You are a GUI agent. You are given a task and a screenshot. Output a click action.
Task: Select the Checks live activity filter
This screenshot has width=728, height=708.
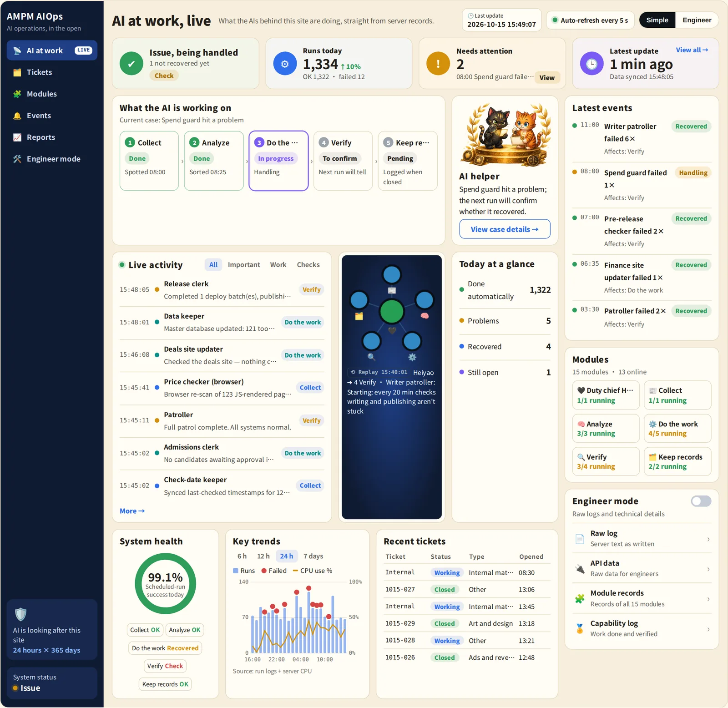pyautogui.click(x=308, y=265)
